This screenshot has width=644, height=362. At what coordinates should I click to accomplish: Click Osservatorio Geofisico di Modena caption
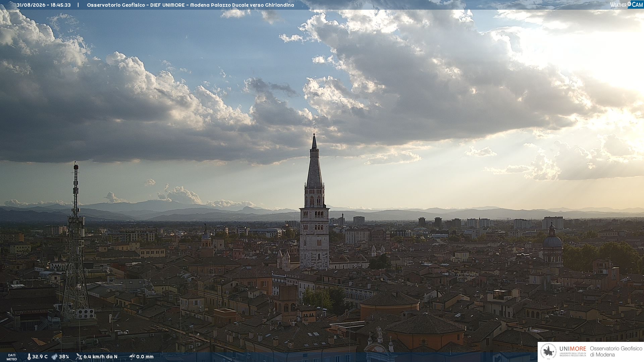tap(616, 352)
